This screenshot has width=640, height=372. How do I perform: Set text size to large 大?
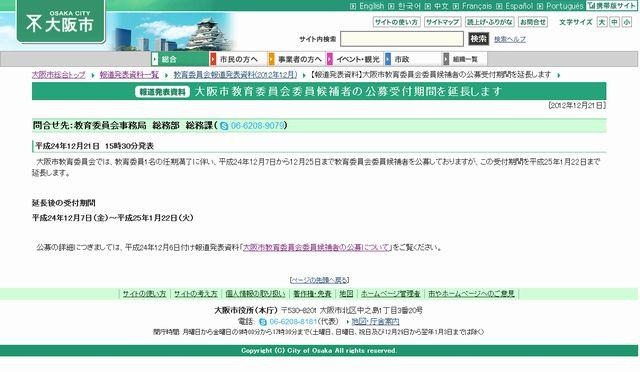click(x=602, y=22)
